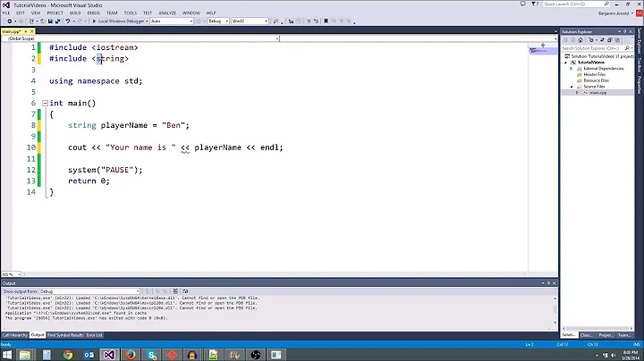Click the comment selection toolbar icon
This screenshot has height=361, width=644.
[x=309, y=21]
